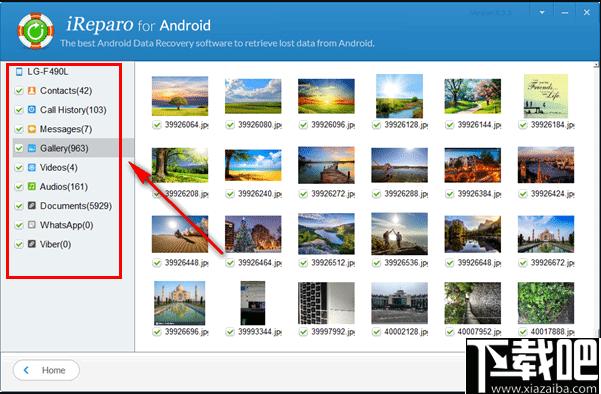Image resolution: width=601 pixels, height=394 pixels.
Task: Click the iReparo lifebuoy logo icon
Action: (x=35, y=31)
